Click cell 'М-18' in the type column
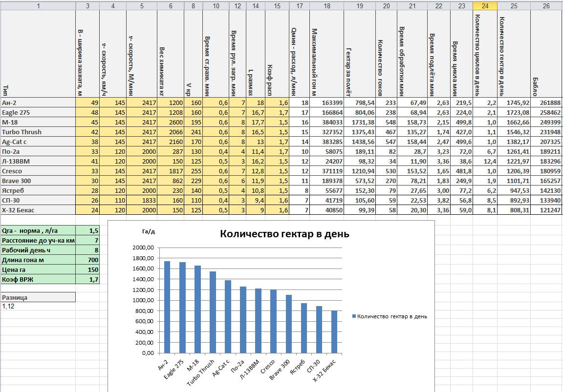This screenshot has width=563, height=392. 38,123
